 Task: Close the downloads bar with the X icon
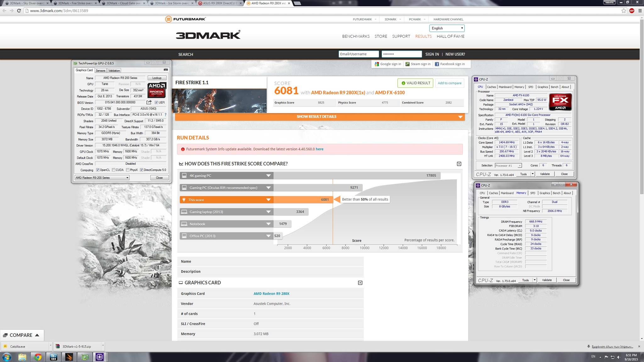(639, 346)
